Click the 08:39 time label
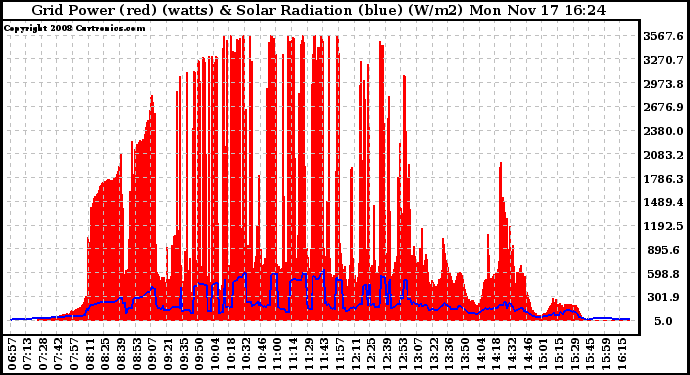The image size is (690, 375). click(121, 353)
